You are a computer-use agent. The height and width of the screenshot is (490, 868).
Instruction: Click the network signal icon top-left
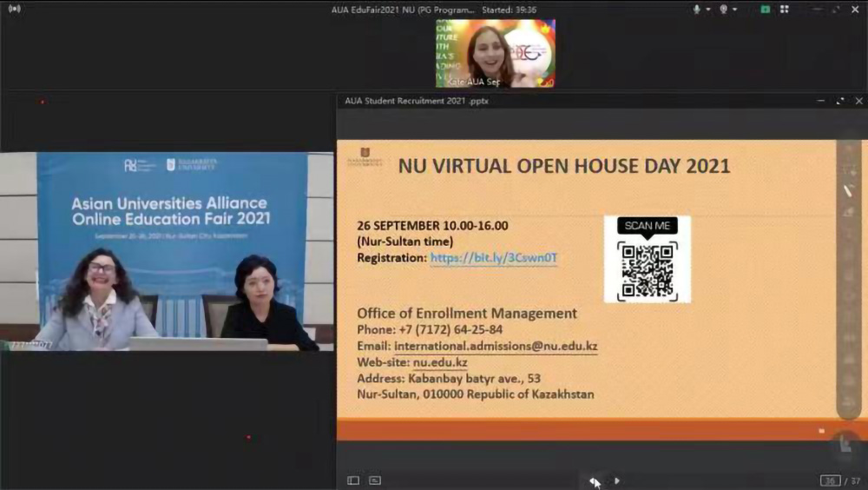pos(15,10)
